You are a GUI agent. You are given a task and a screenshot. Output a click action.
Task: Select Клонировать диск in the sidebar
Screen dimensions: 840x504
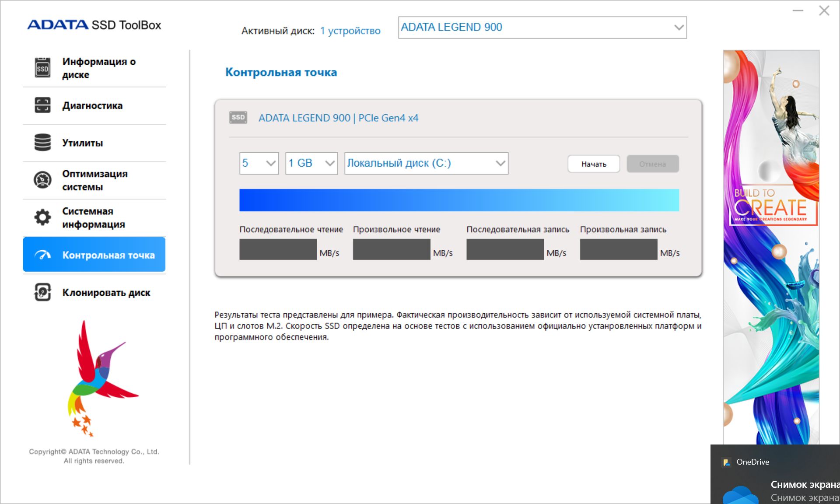click(94, 293)
